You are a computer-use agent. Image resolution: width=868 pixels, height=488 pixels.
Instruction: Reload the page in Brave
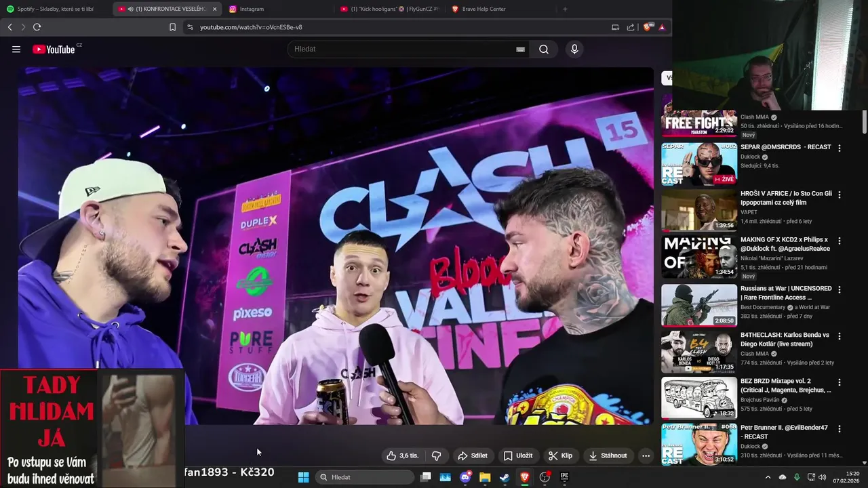click(37, 27)
